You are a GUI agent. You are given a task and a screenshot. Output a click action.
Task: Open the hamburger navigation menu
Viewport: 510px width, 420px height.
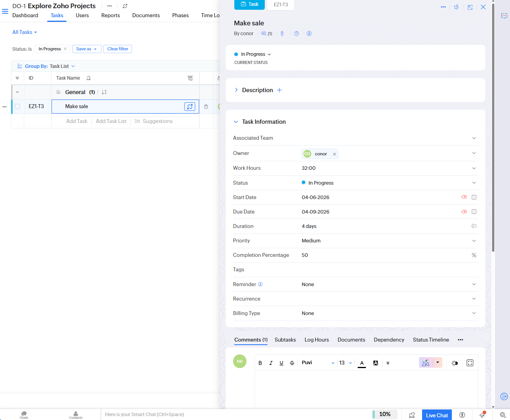(5, 11)
